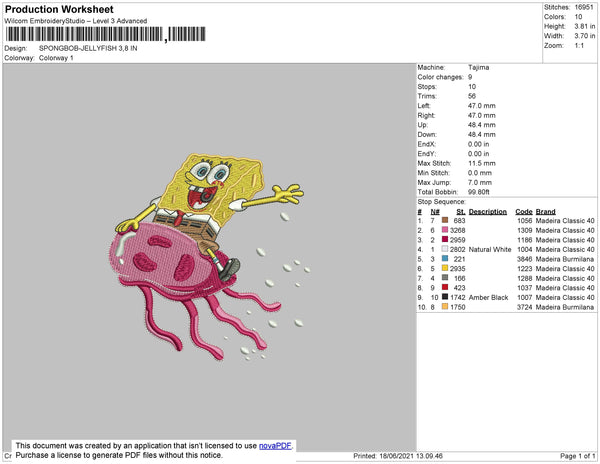
Task: Click the blue swatch for code 3846
Action: tap(445, 259)
